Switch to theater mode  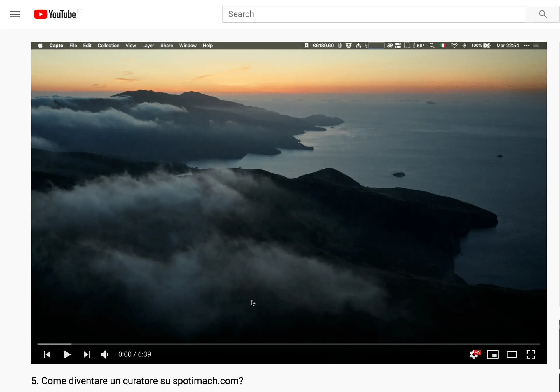(512, 354)
